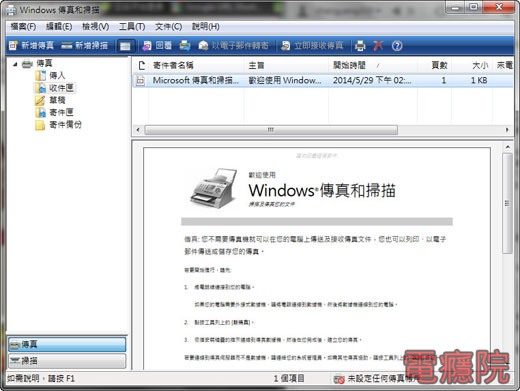Click the 寄件備份 folder icon

coord(40,125)
